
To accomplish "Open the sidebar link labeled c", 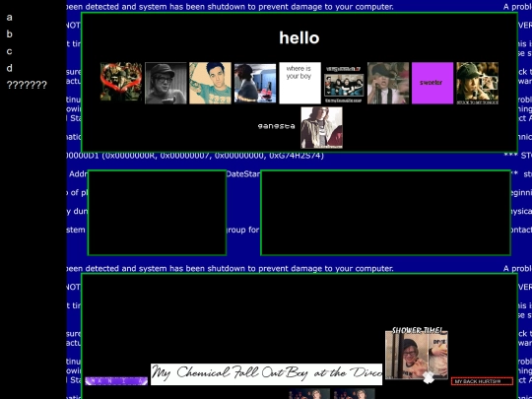I will click(x=10, y=51).
